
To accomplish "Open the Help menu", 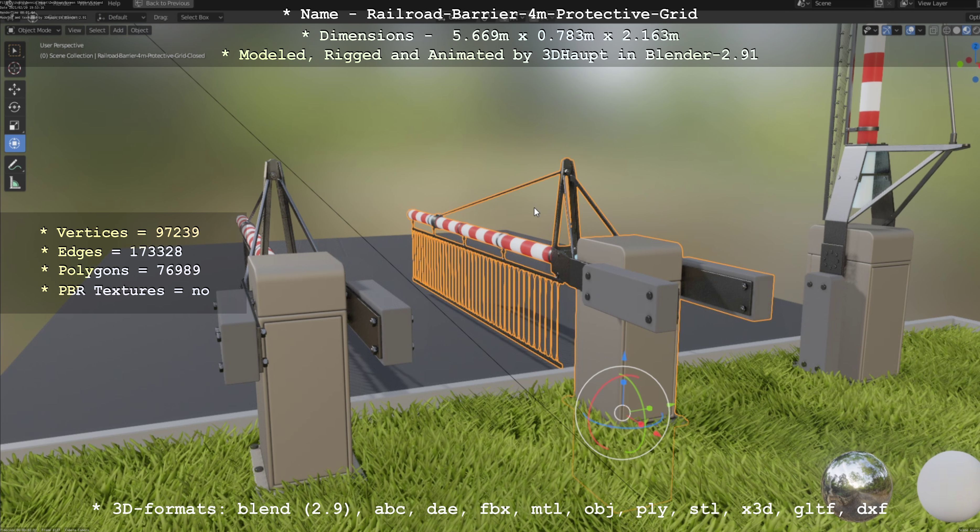I will (x=114, y=3).
